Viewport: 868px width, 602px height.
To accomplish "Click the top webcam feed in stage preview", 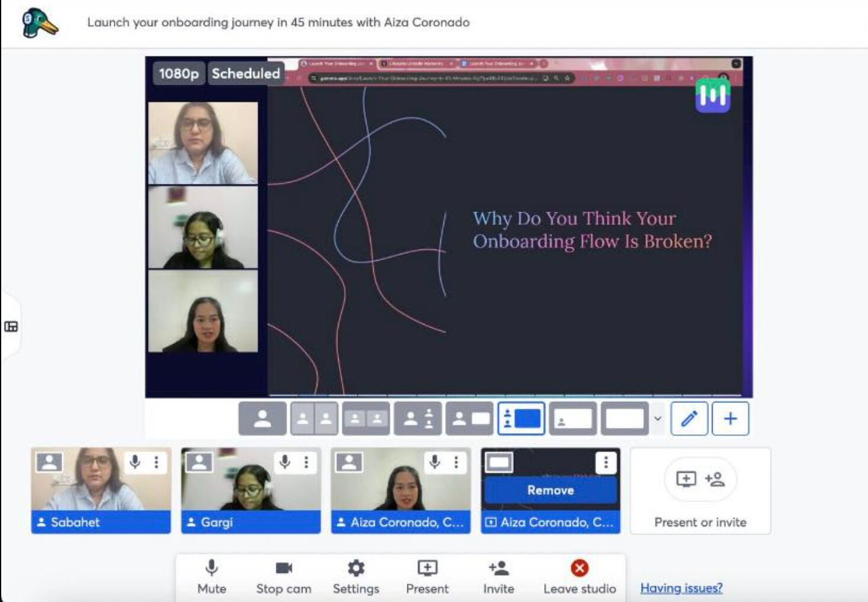I will tap(203, 143).
